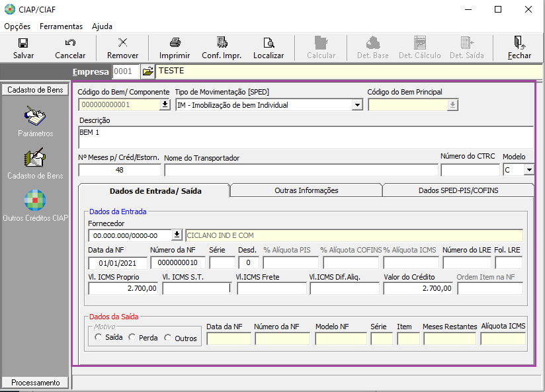Click the Meses Restantes field
545x392 pixels.
450,338
